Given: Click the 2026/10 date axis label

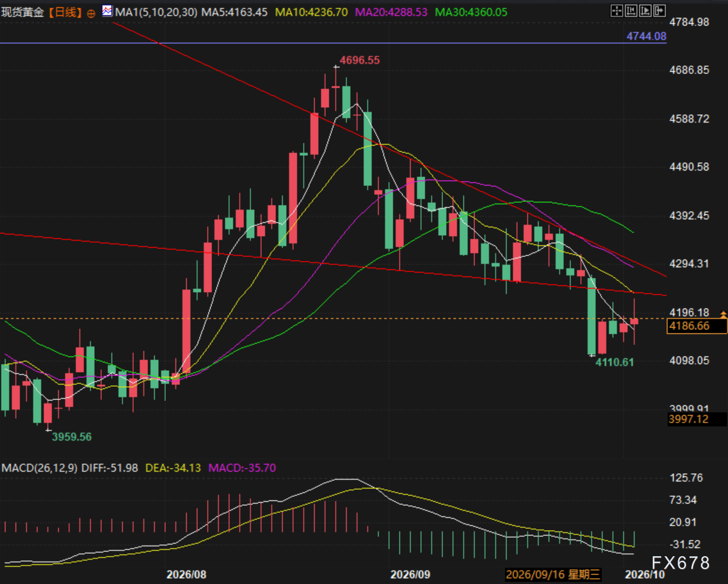Looking at the screenshot, I should pyautogui.click(x=645, y=575).
